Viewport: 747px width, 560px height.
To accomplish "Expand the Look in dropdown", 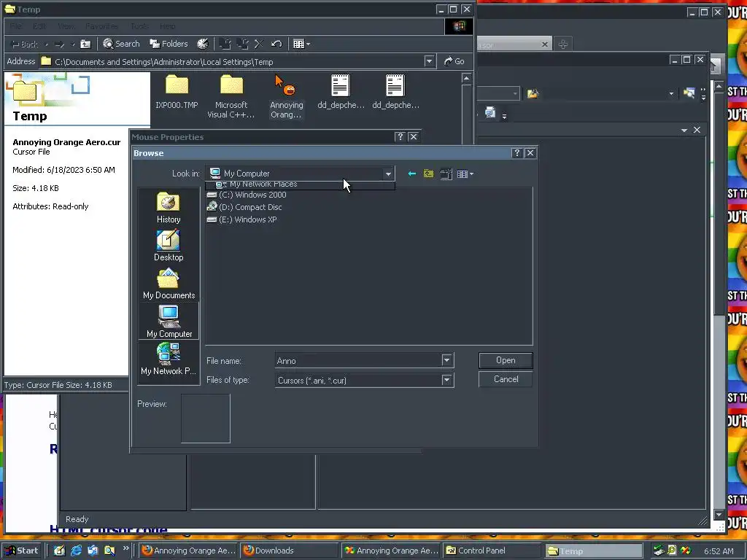I will (388, 174).
